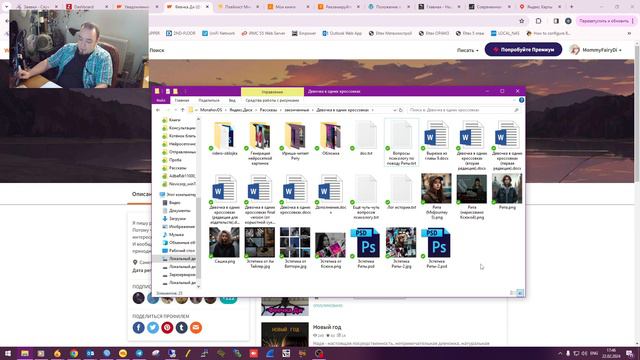
Task: Share profile via Tumblr icon
Action: point(181,327)
